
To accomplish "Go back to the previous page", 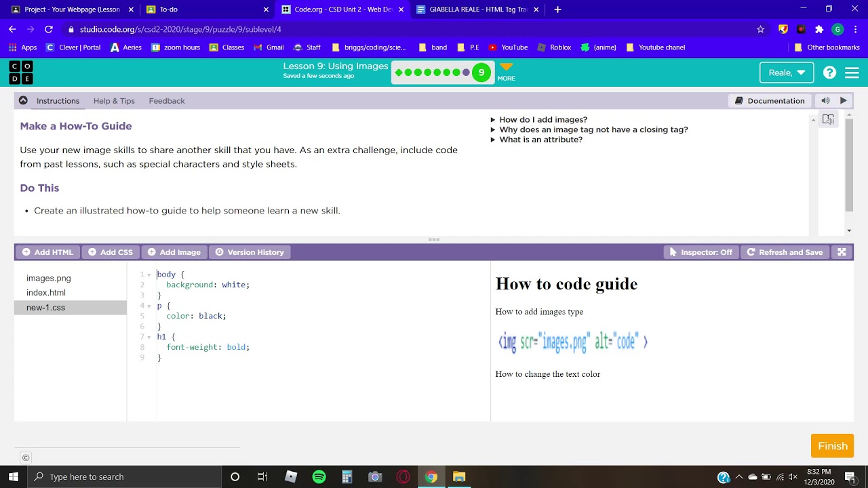I will pyautogui.click(x=12, y=29).
